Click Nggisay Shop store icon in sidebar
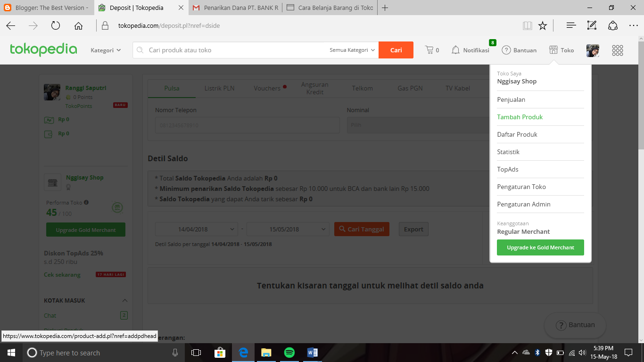Viewport: 644px width, 362px height. point(52,182)
